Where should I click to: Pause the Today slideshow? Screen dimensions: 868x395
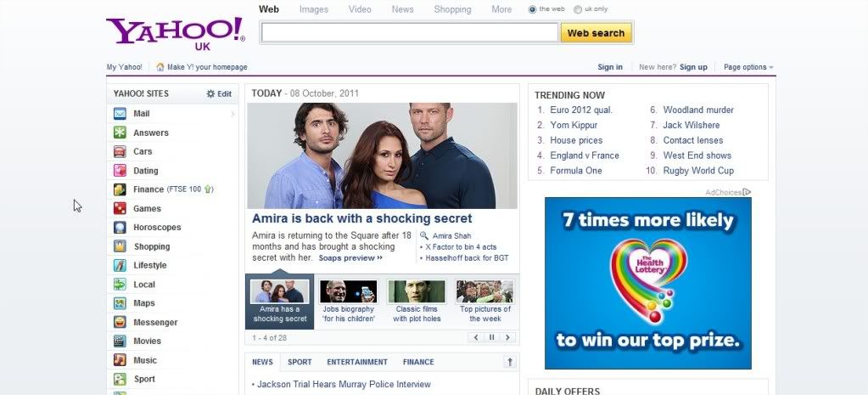click(x=491, y=337)
